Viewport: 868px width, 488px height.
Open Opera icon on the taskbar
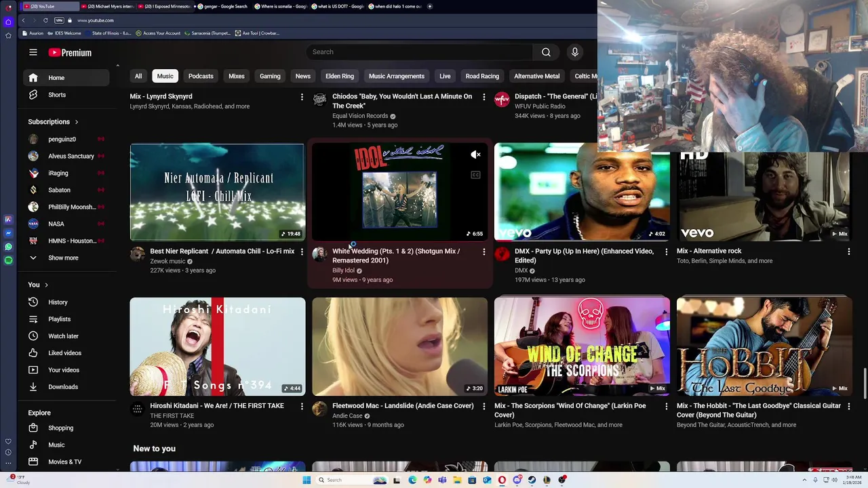point(502,480)
